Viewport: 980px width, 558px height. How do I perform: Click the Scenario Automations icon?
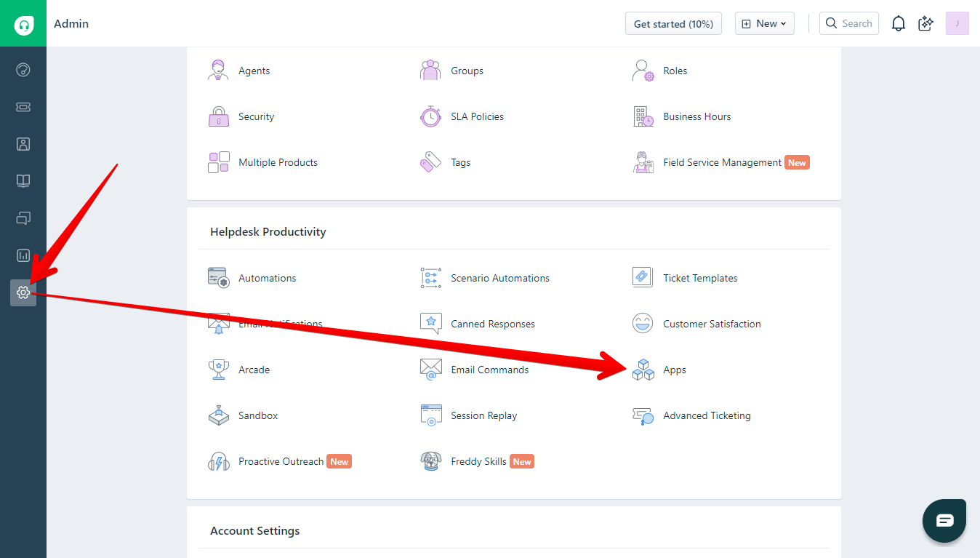(x=430, y=278)
